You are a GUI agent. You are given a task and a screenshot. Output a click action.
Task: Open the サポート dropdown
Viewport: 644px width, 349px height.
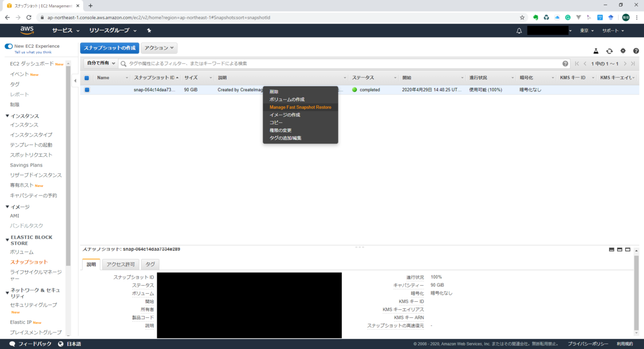[613, 31]
